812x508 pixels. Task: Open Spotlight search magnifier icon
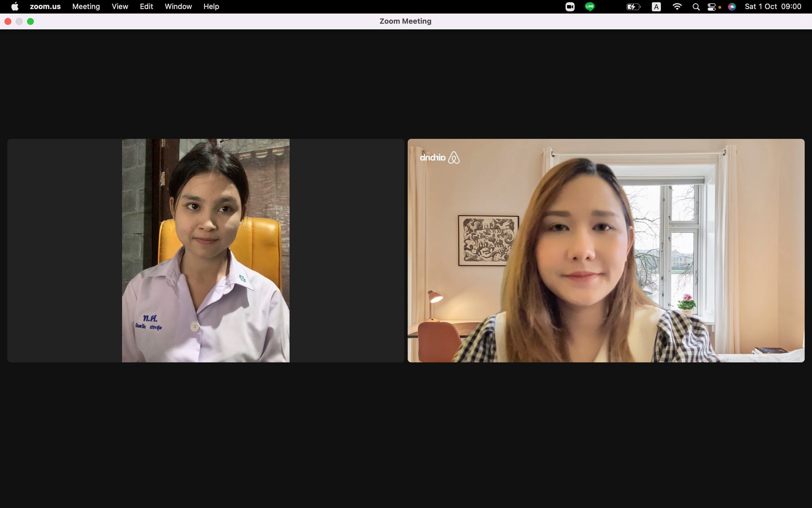[x=696, y=7]
